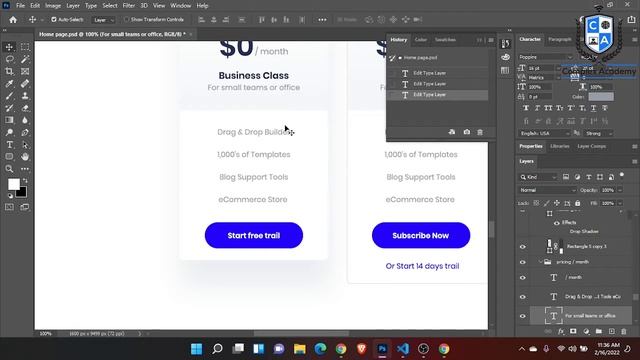Open the Kind layer filter dropdown
Screen dimensions: 640x360
pyautogui.click(x=538, y=177)
